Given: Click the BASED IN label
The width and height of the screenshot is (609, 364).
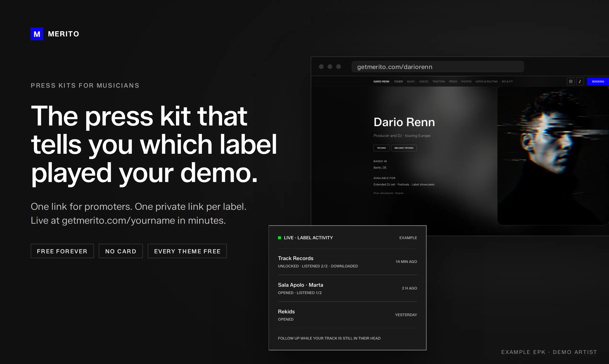Looking at the screenshot, I should 380,161.
